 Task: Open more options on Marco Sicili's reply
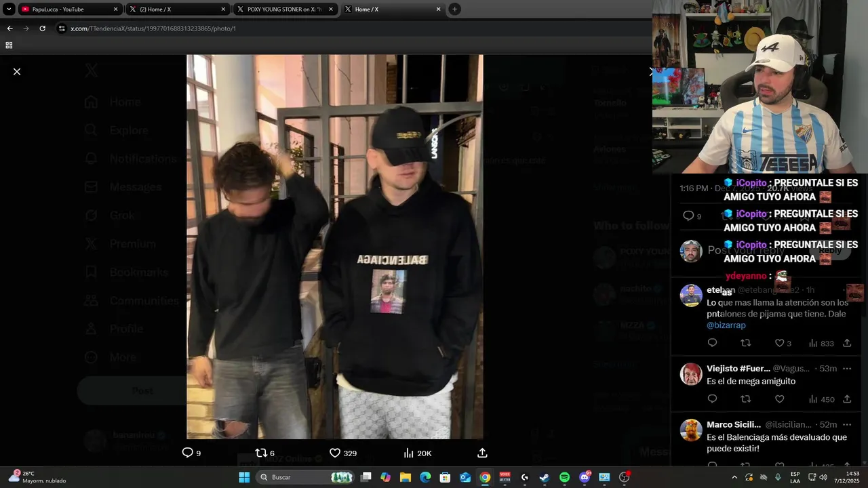pyautogui.click(x=847, y=425)
